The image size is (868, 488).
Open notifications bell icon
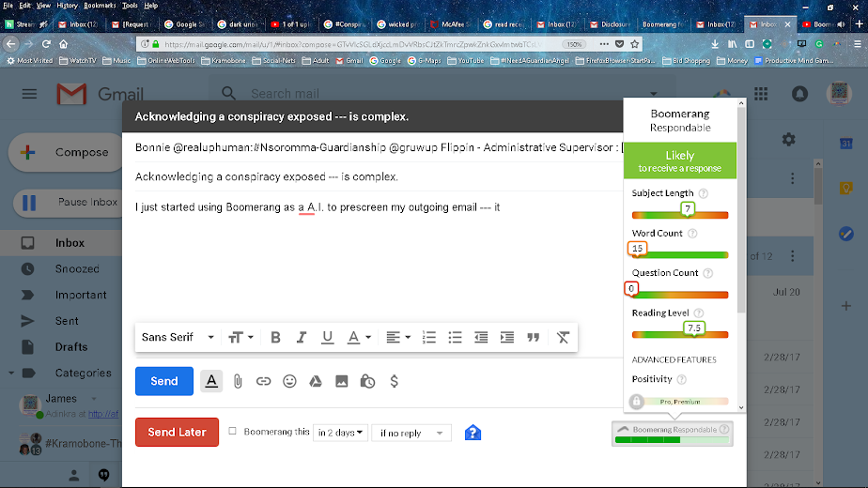799,94
